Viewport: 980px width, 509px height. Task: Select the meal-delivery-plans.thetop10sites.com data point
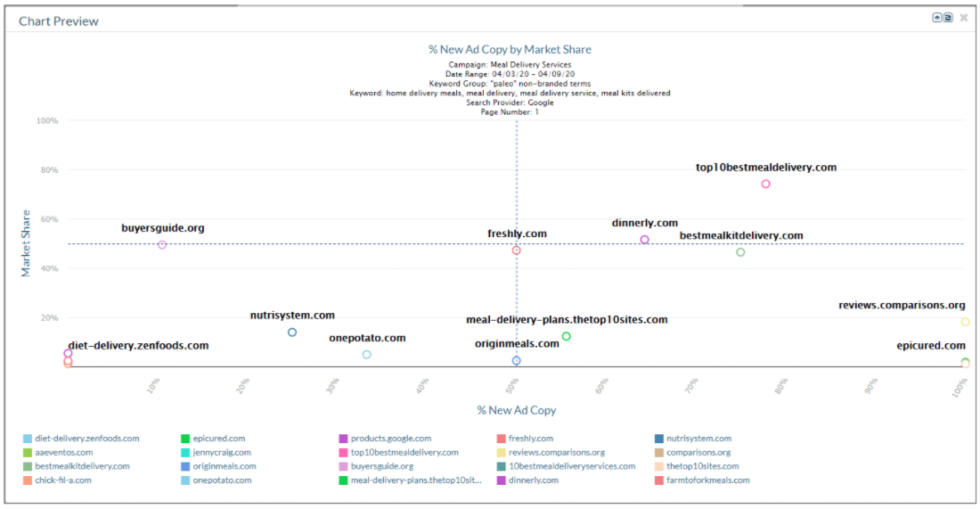click(x=567, y=336)
